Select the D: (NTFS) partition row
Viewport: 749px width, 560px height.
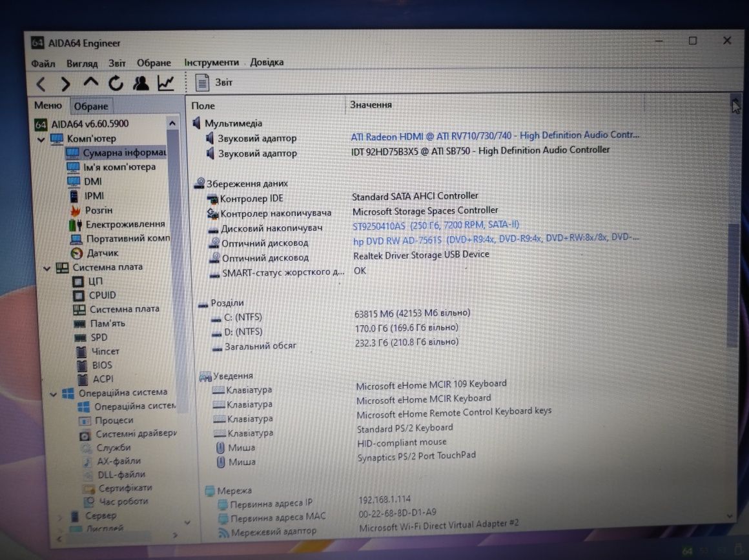(x=334, y=330)
